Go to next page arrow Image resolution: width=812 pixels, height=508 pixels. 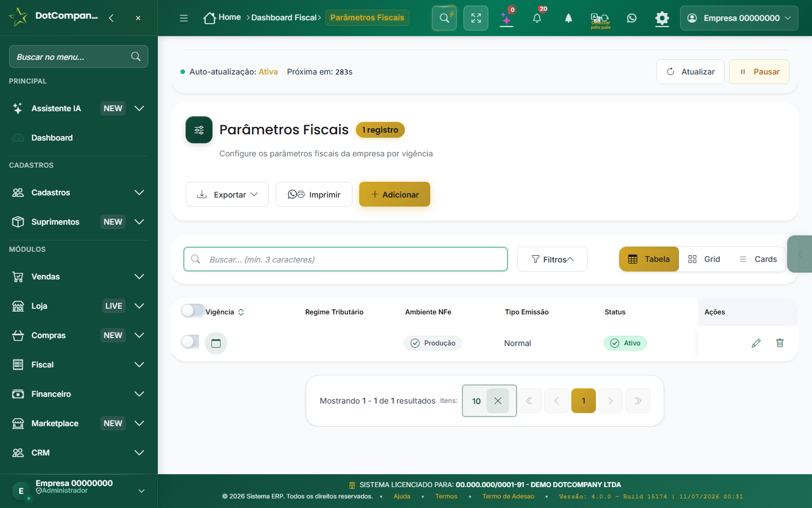[x=611, y=401]
